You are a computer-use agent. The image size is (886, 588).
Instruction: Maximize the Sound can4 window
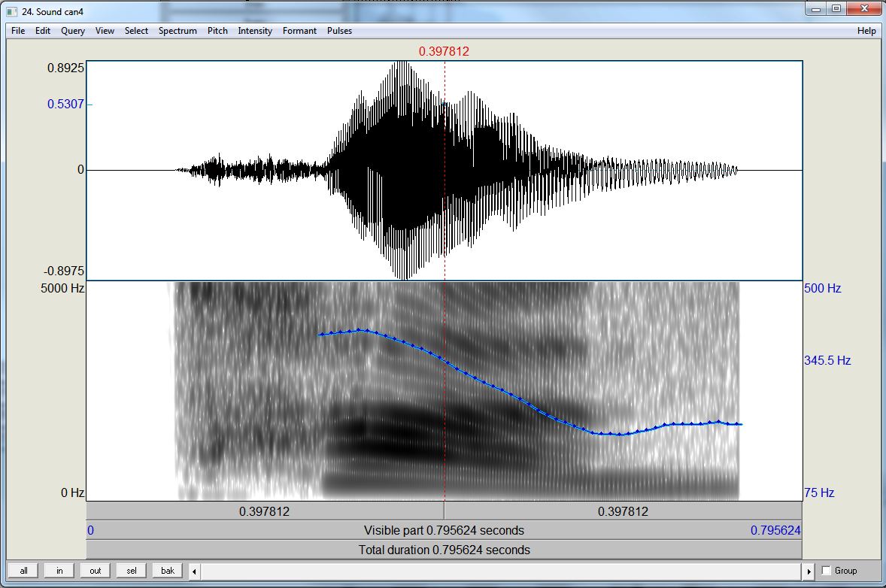coord(836,8)
